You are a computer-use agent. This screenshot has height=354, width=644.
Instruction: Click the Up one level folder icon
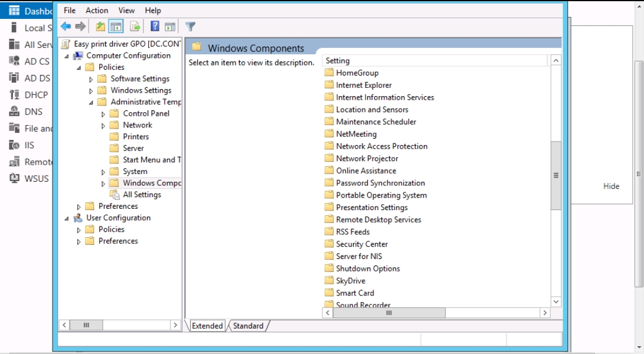click(x=100, y=27)
